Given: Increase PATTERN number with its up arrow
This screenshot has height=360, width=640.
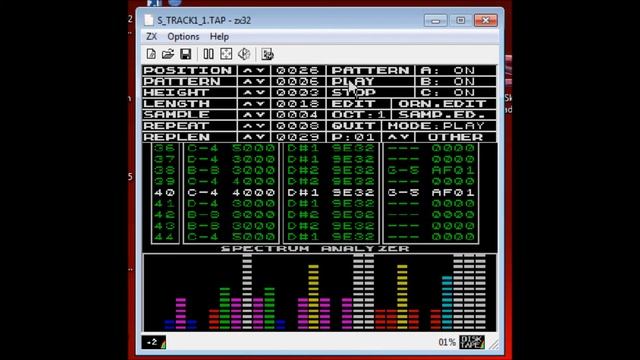Looking at the screenshot, I should [x=247, y=81].
